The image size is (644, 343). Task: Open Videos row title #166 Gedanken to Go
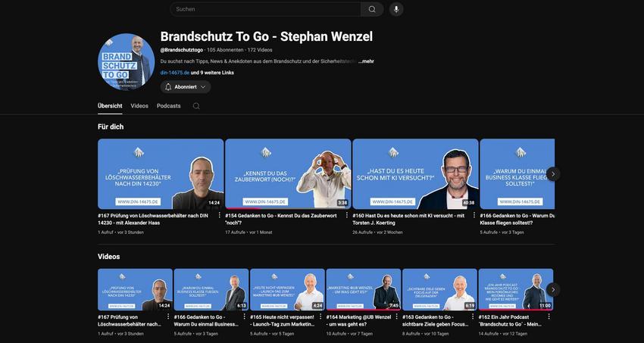point(206,320)
